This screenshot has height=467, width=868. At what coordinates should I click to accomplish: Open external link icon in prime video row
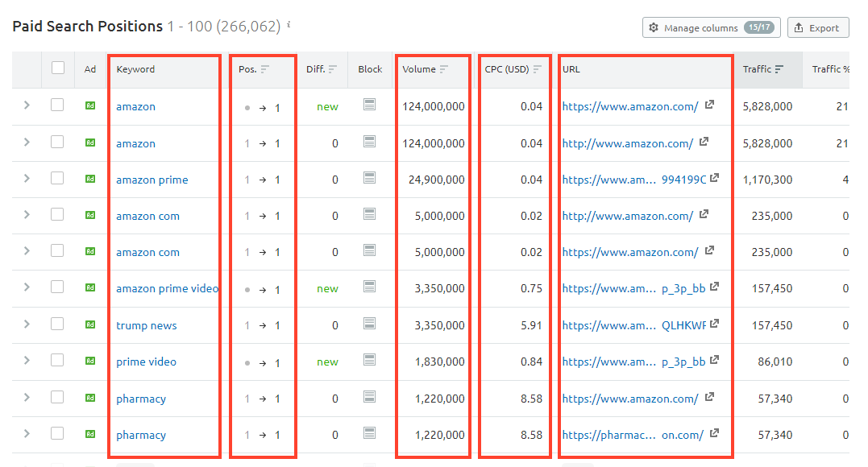tap(714, 360)
